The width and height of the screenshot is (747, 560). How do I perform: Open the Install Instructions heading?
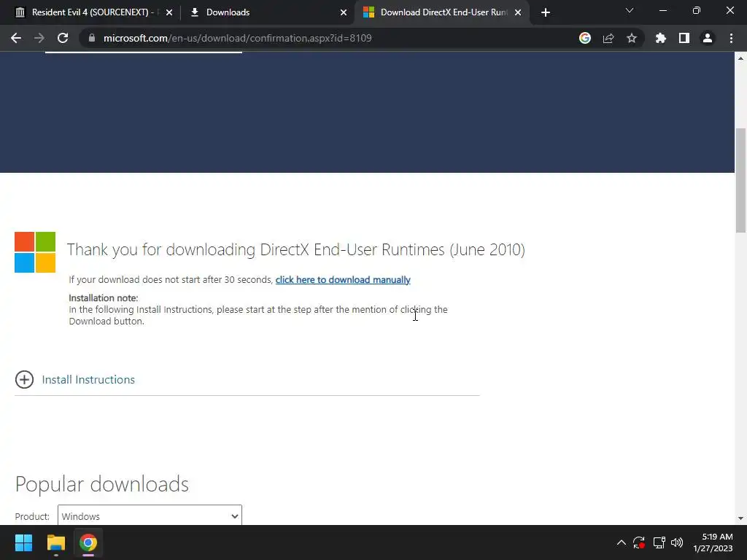pos(88,379)
